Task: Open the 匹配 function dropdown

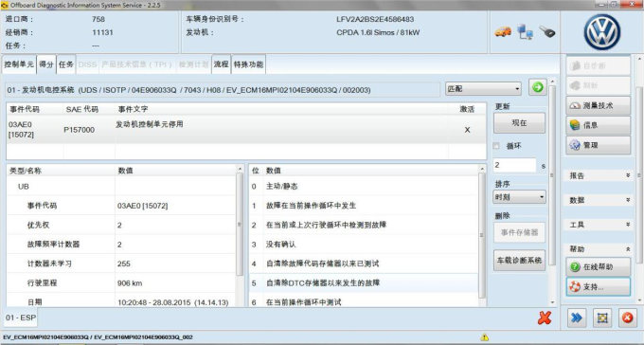Action: point(483,89)
